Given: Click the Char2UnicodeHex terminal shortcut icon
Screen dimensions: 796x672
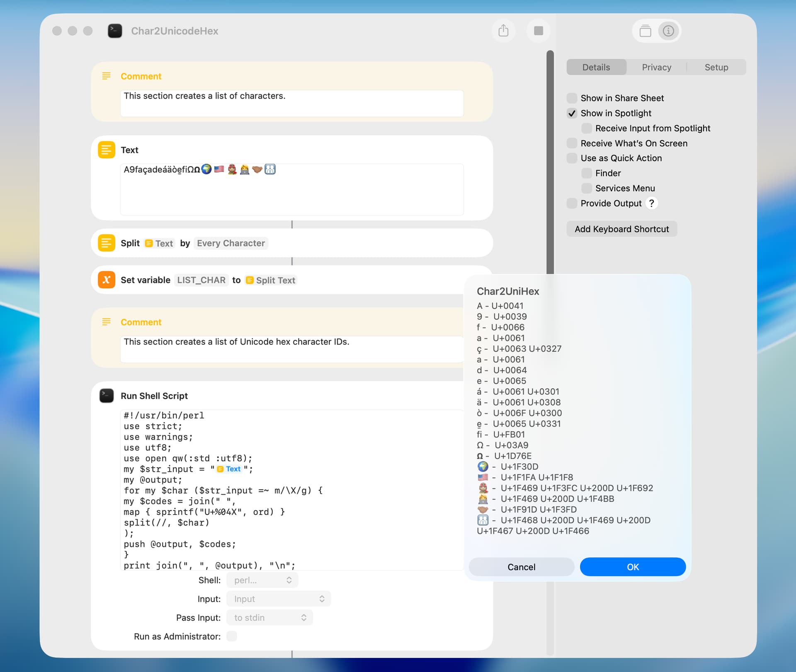Looking at the screenshot, I should click(115, 31).
